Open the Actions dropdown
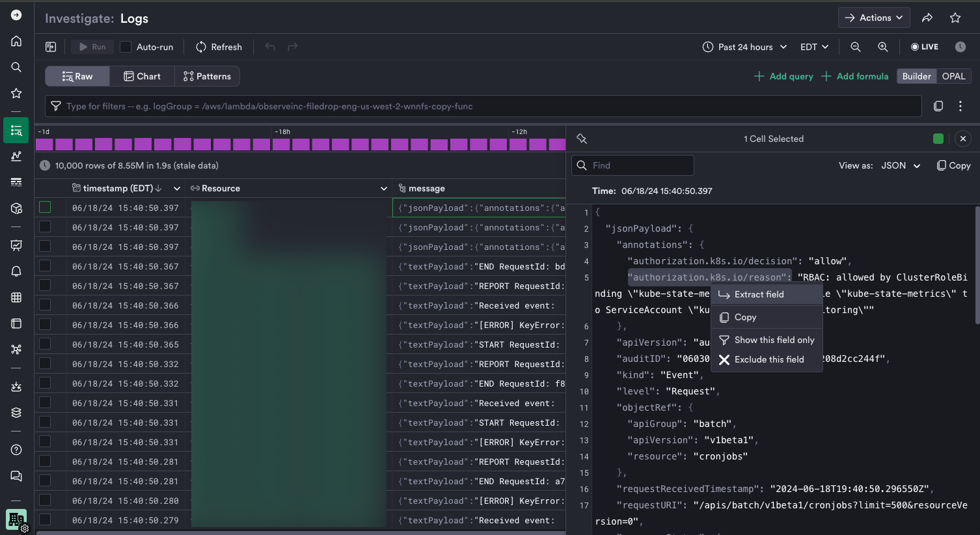This screenshot has height=535, width=980. 874,18
